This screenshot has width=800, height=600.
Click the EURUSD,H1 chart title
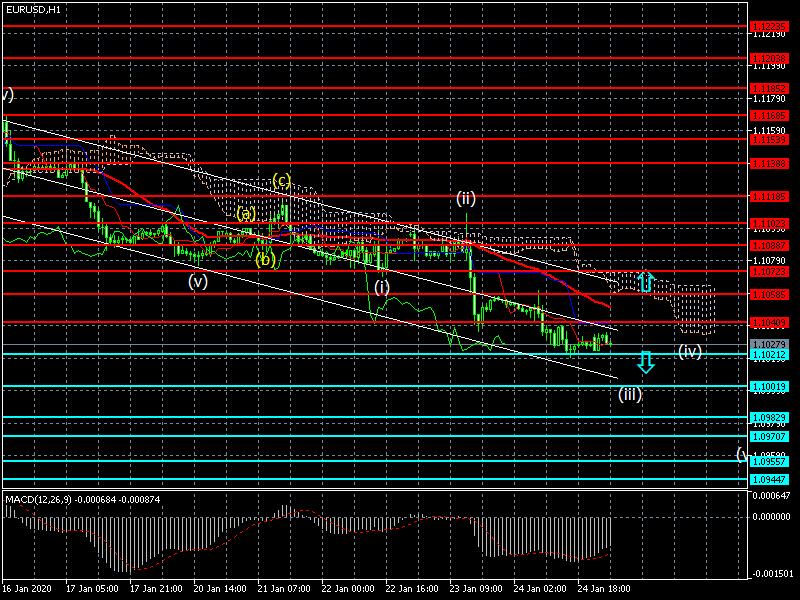tap(32, 8)
